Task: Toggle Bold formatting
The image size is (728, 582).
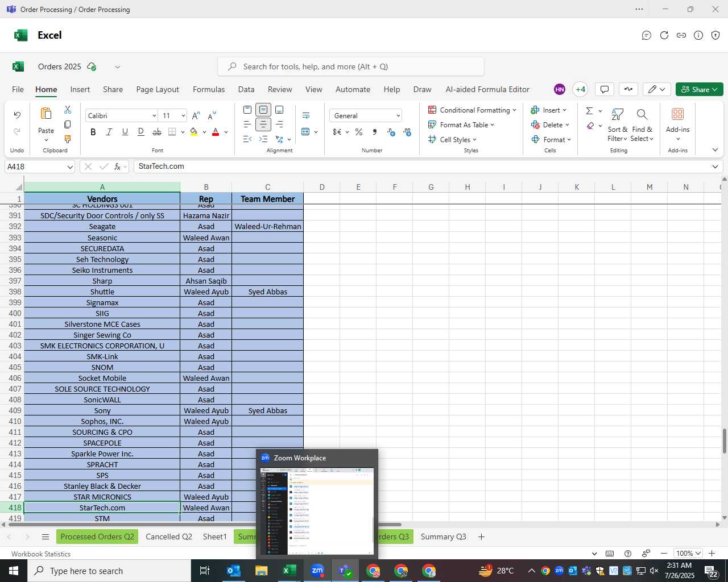Action: (93, 132)
